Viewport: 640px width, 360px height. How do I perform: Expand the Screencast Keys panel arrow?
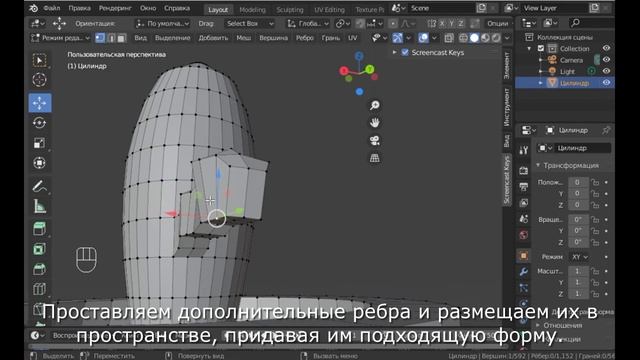click(x=394, y=52)
